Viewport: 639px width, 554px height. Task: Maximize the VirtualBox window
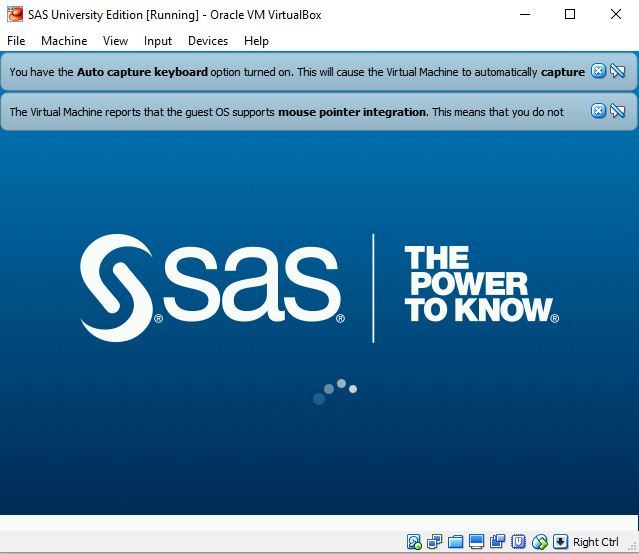570,14
